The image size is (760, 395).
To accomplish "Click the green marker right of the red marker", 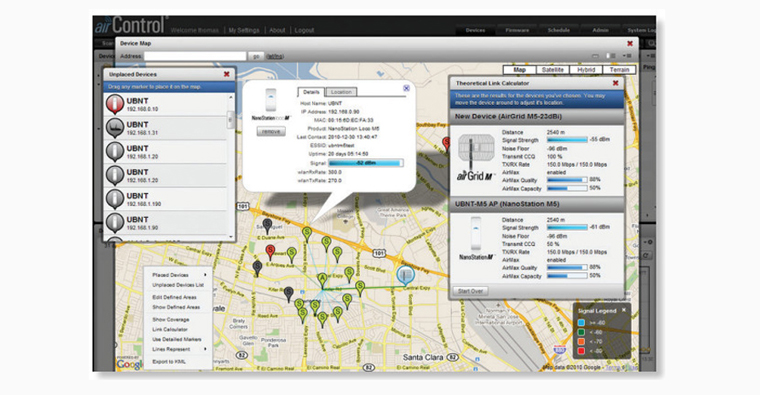I will [x=291, y=254].
